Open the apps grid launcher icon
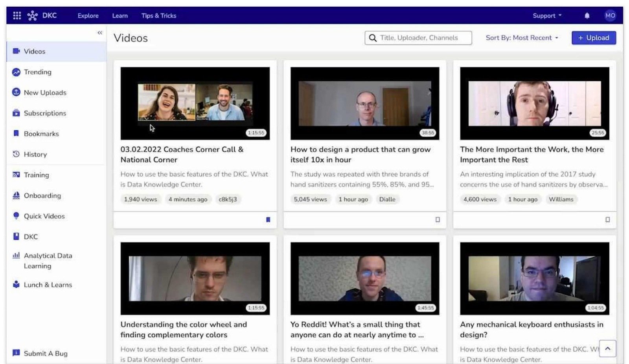The width and height of the screenshot is (629, 364). 17,15
